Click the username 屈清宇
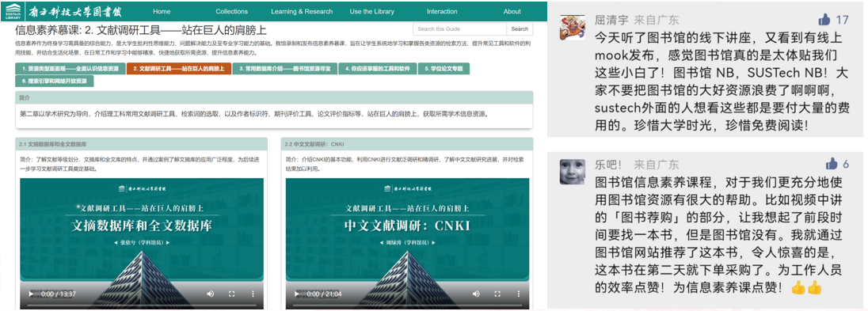The width and height of the screenshot is (868, 311). point(611,21)
